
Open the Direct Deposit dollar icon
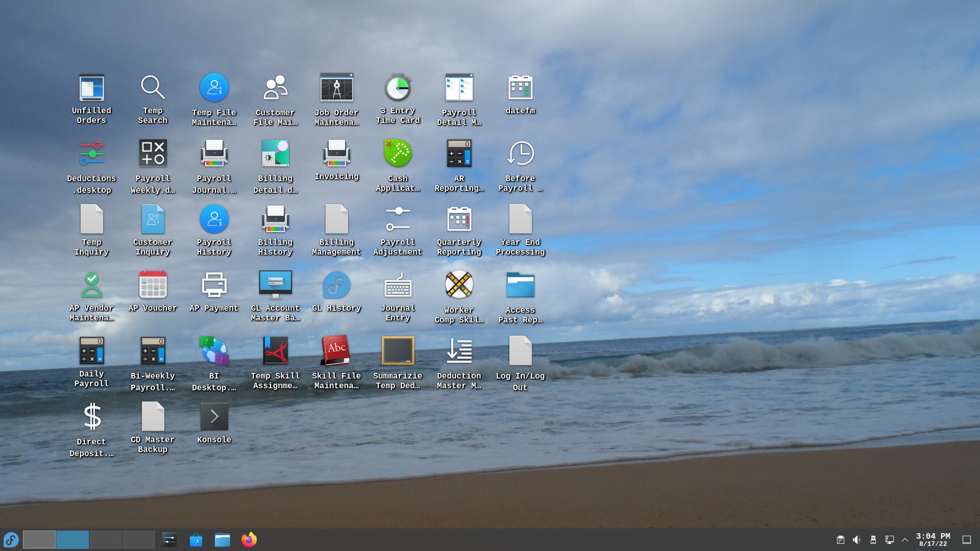(91, 417)
